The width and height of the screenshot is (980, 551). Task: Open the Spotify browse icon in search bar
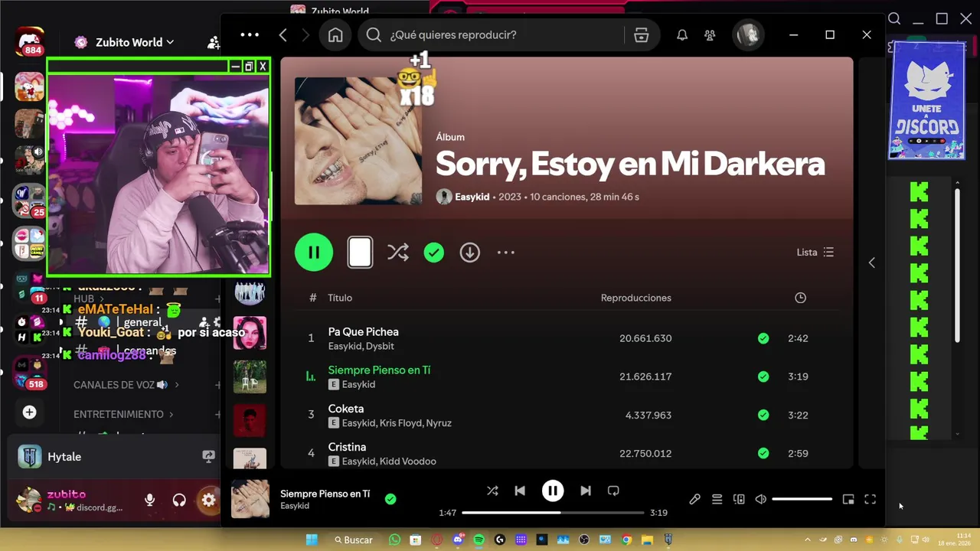[x=642, y=35]
